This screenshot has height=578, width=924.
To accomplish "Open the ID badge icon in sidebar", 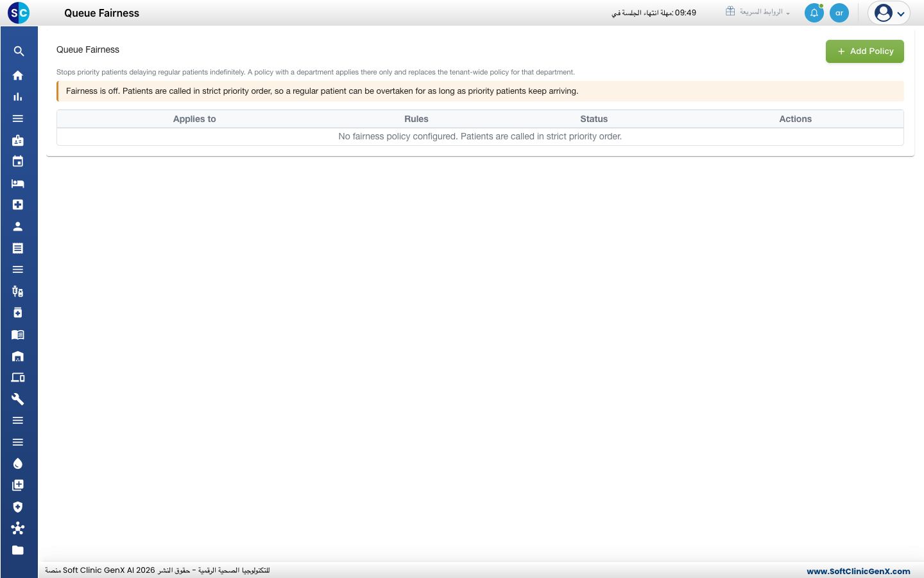I will (x=18, y=140).
